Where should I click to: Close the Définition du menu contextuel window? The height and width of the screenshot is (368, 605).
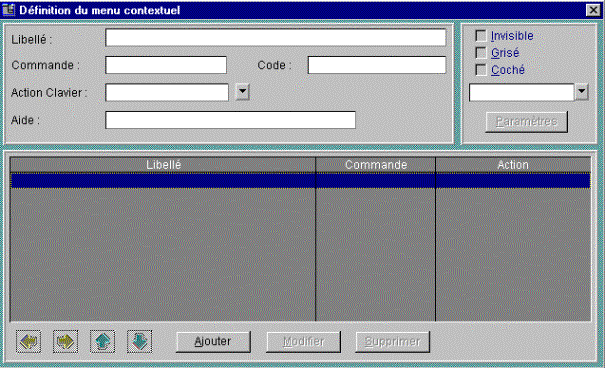coord(593,10)
